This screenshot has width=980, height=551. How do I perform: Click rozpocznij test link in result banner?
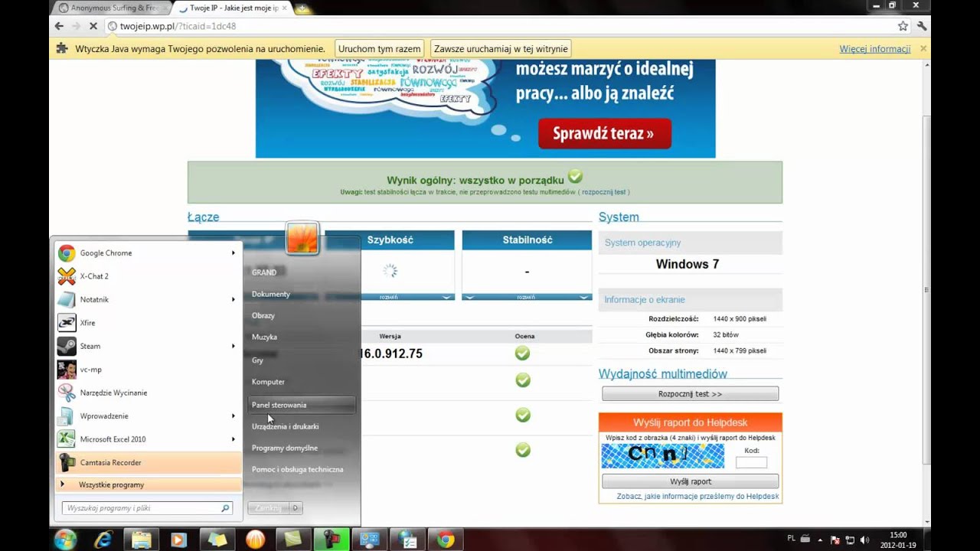click(x=604, y=192)
